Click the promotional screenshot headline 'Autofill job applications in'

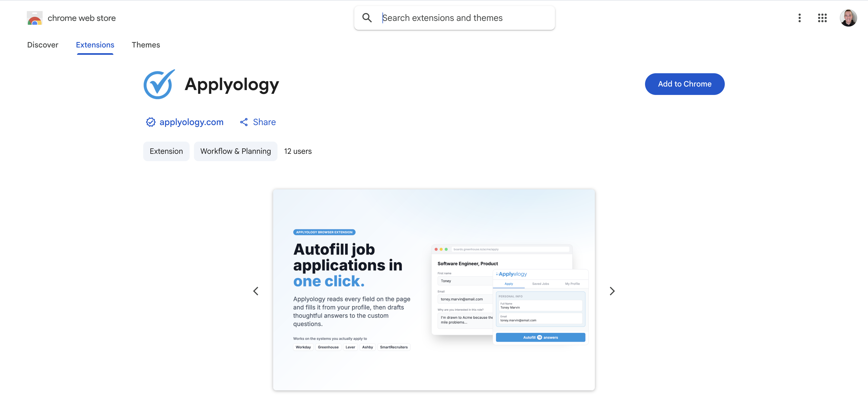[x=347, y=257]
